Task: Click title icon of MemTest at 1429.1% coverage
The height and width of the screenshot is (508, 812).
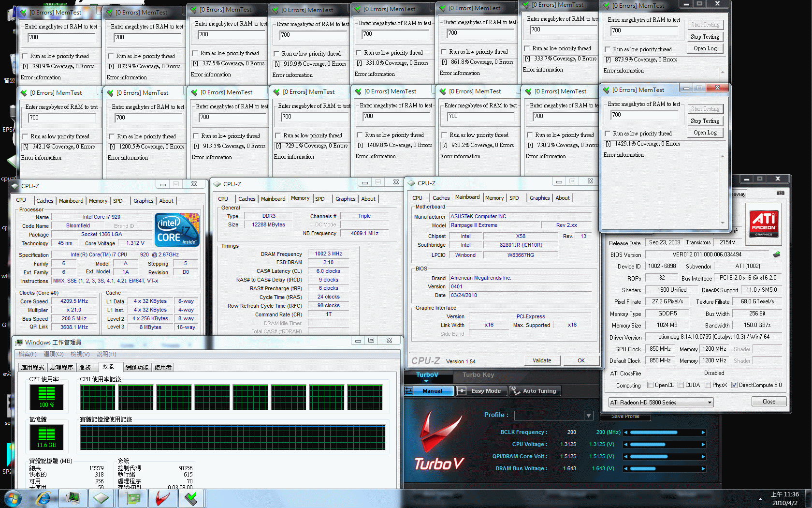Action: click(607, 90)
